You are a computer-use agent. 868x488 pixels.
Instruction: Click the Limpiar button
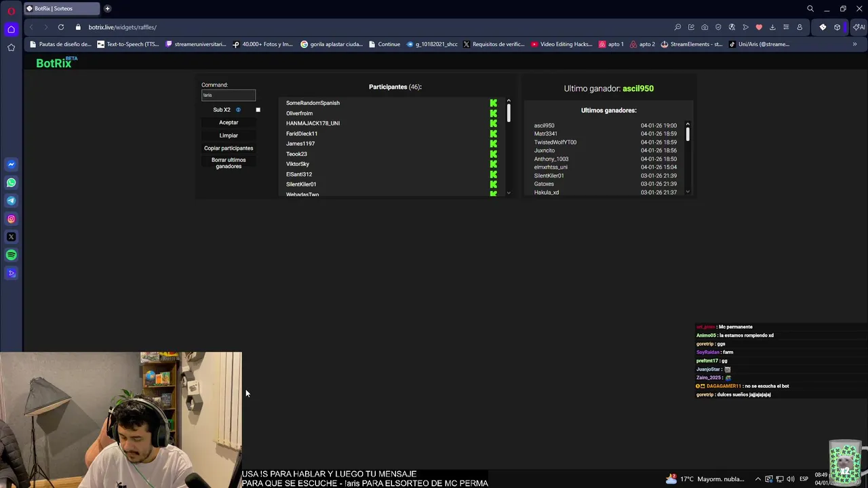(229, 136)
